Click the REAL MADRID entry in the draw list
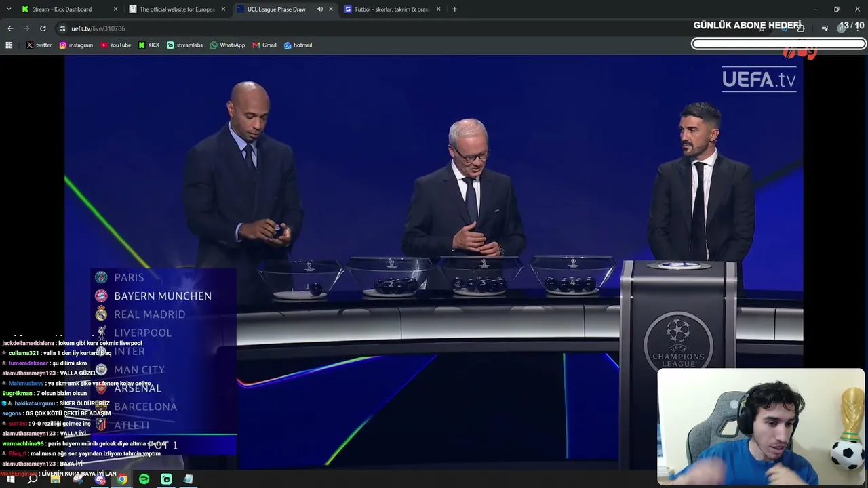Screen dimensions: 868x488 tap(149, 314)
